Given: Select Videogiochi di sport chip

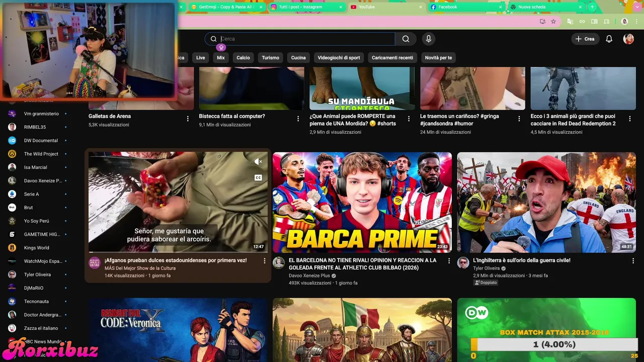Looking at the screenshot, I should pos(339,58).
